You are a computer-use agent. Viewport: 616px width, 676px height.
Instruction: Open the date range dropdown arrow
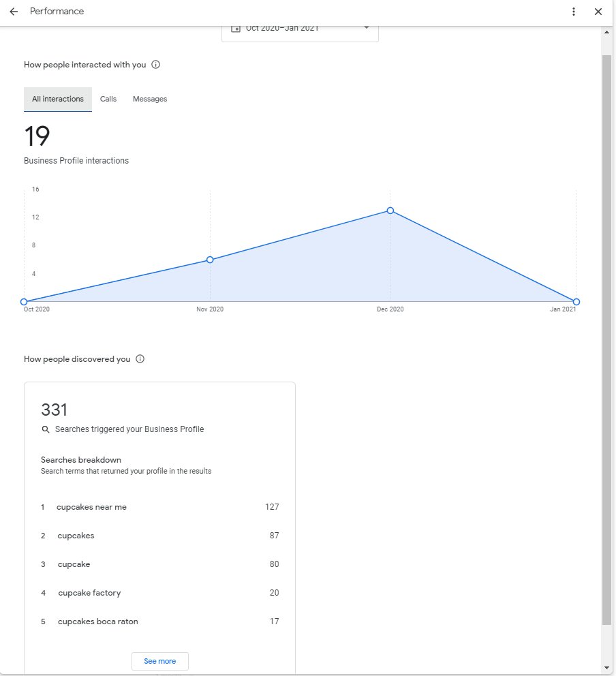pyautogui.click(x=366, y=27)
